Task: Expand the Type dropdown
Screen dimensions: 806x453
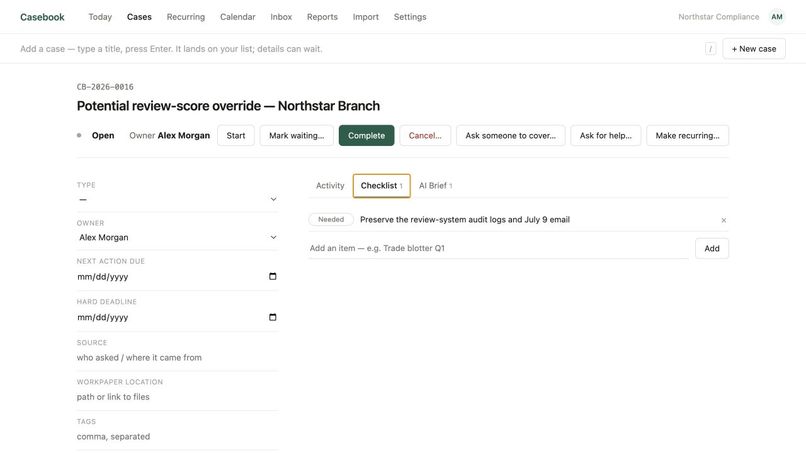Action: [x=177, y=200]
